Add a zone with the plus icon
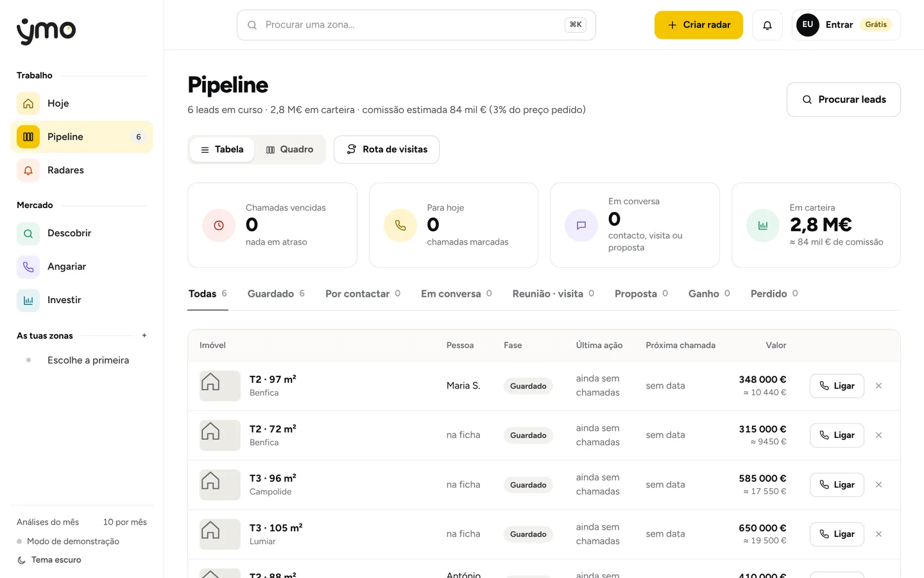Screen dimensions: 924x578 (x=144, y=335)
